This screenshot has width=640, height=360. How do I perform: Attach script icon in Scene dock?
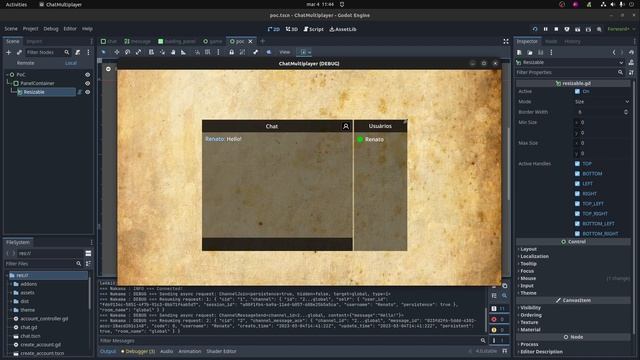click(x=78, y=52)
